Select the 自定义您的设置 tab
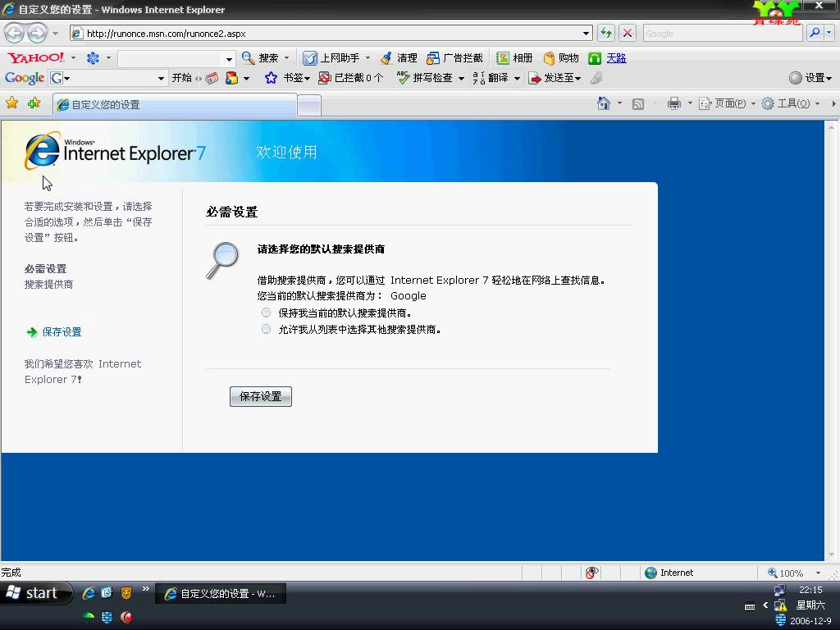The image size is (840, 630). pos(175,104)
